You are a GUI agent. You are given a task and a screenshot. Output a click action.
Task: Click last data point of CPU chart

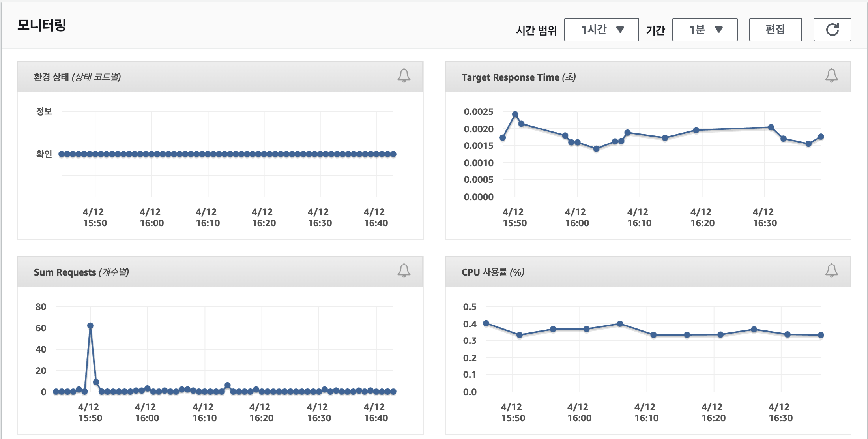pyautogui.click(x=821, y=335)
